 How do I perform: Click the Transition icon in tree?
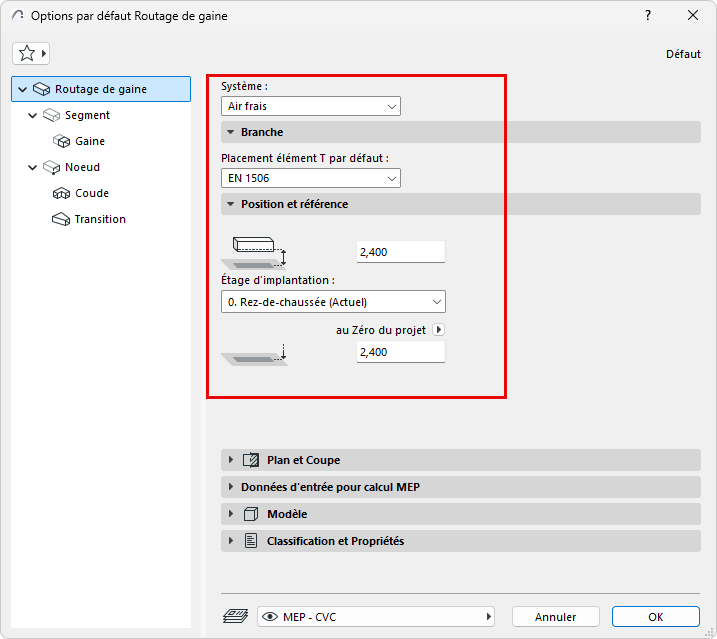coord(60,219)
